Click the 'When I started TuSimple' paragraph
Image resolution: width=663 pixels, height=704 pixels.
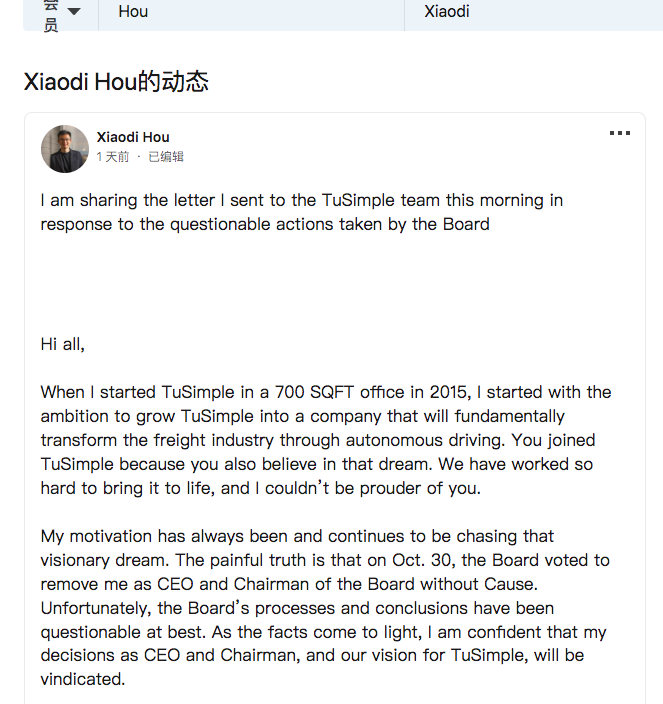pyautogui.click(x=326, y=440)
